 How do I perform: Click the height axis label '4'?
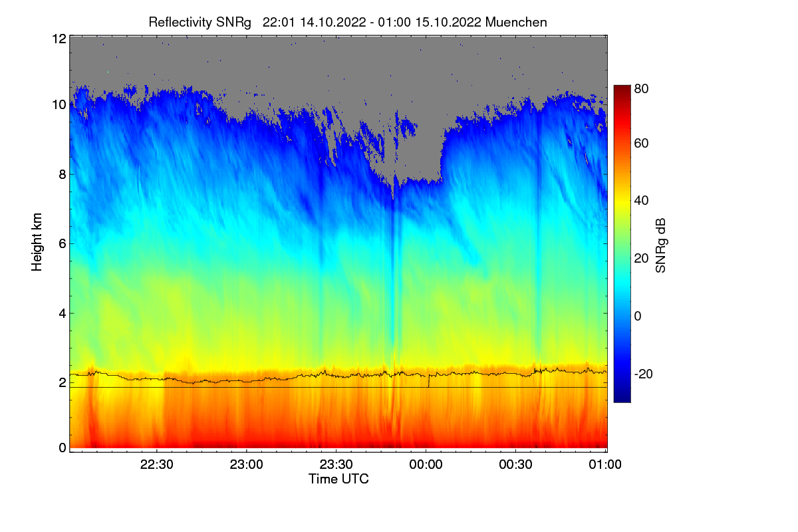(63, 313)
